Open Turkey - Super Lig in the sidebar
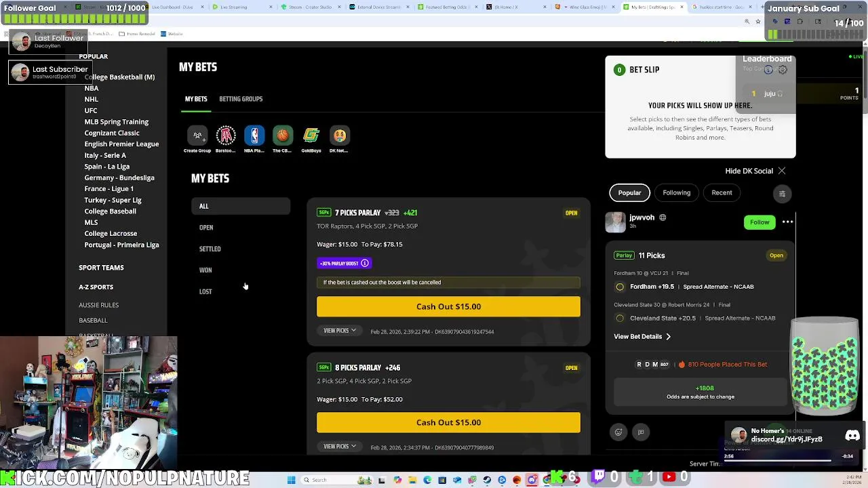 coord(113,200)
